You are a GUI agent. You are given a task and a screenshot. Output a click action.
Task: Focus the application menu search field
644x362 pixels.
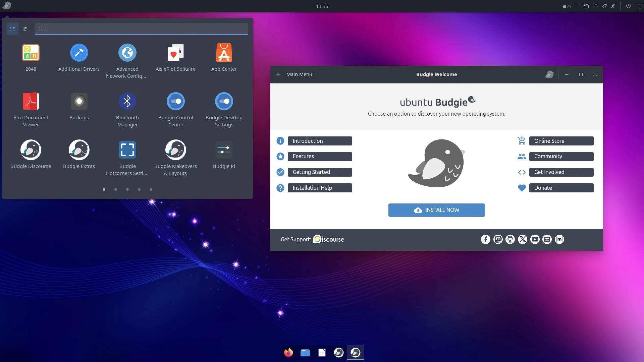click(144, 29)
